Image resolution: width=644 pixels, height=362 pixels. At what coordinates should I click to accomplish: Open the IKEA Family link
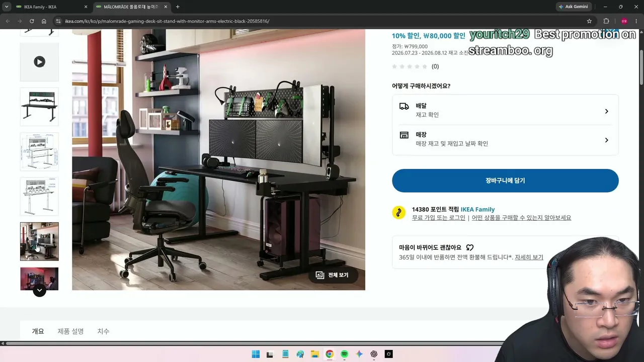click(477, 209)
